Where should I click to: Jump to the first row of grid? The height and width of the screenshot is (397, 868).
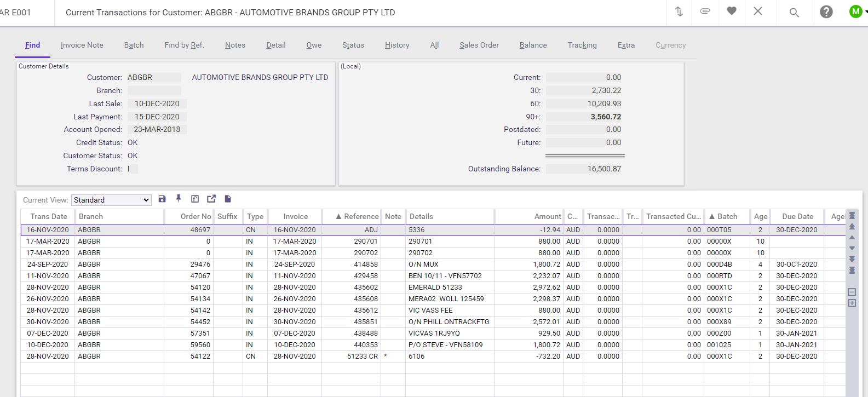[852, 216]
